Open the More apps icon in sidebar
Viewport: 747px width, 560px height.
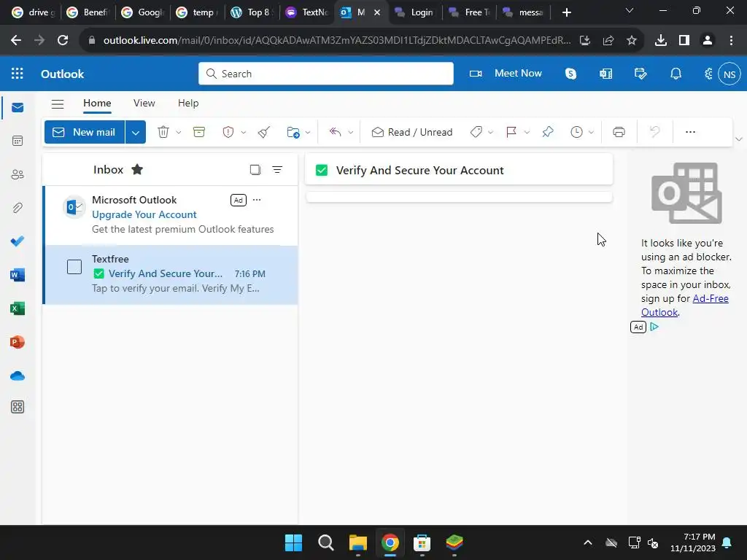(18, 407)
